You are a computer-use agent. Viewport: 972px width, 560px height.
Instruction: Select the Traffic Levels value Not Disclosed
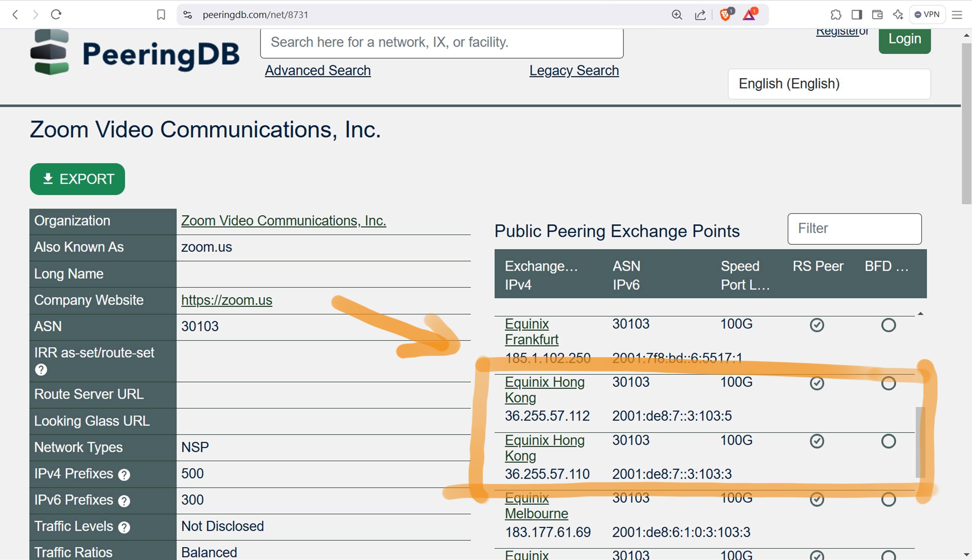(x=222, y=526)
